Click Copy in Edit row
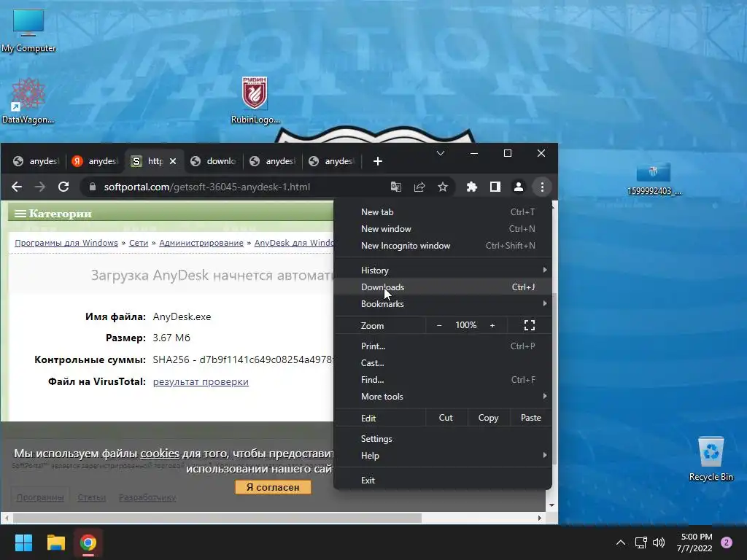 pos(488,418)
